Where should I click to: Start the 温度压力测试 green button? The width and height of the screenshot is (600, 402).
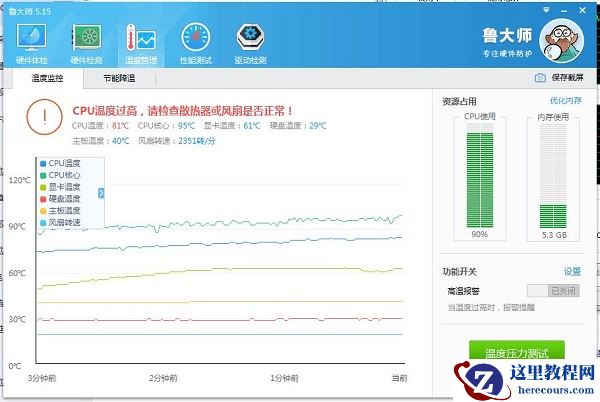[517, 350]
